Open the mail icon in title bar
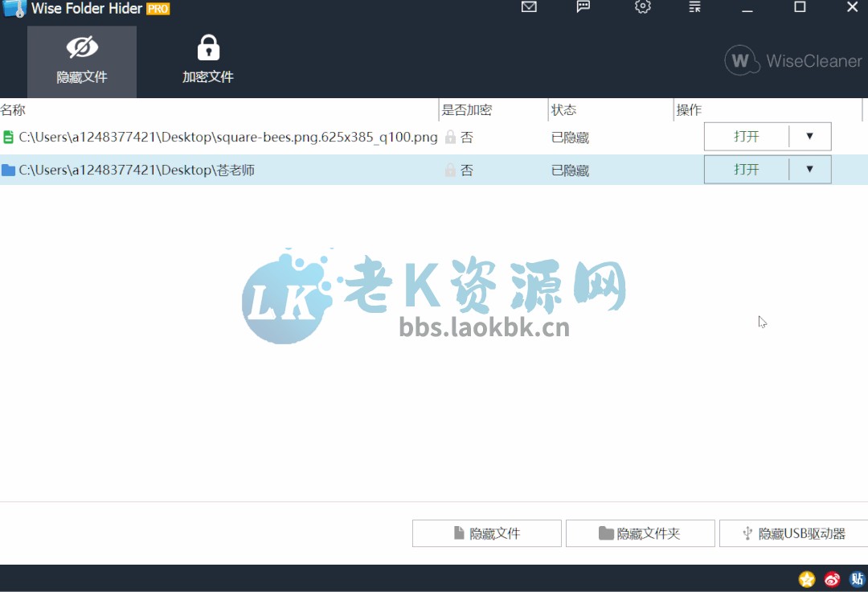The width and height of the screenshot is (868, 592). click(x=529, y=6)
